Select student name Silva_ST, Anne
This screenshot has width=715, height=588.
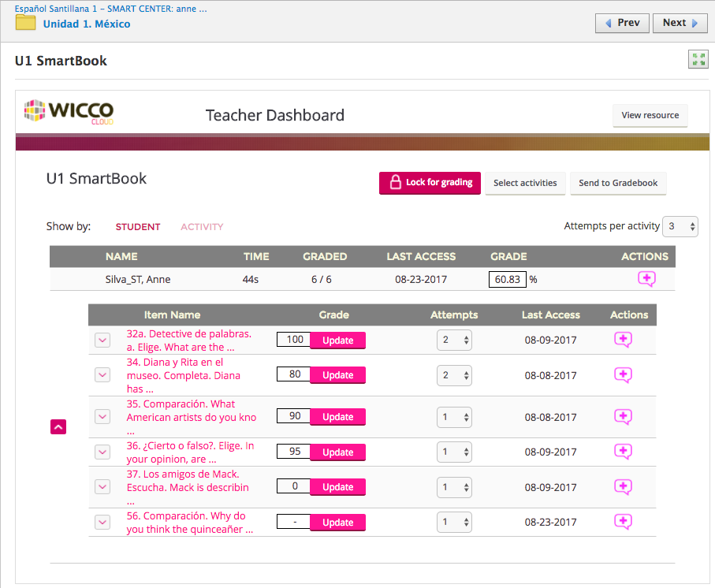coord(138,279)
